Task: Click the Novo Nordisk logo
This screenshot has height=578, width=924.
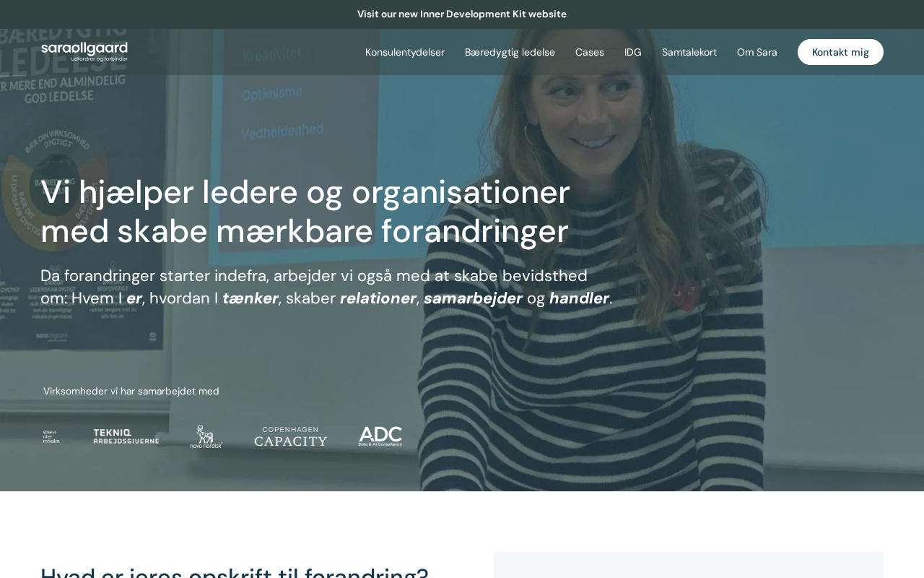Action: (206, 436)
